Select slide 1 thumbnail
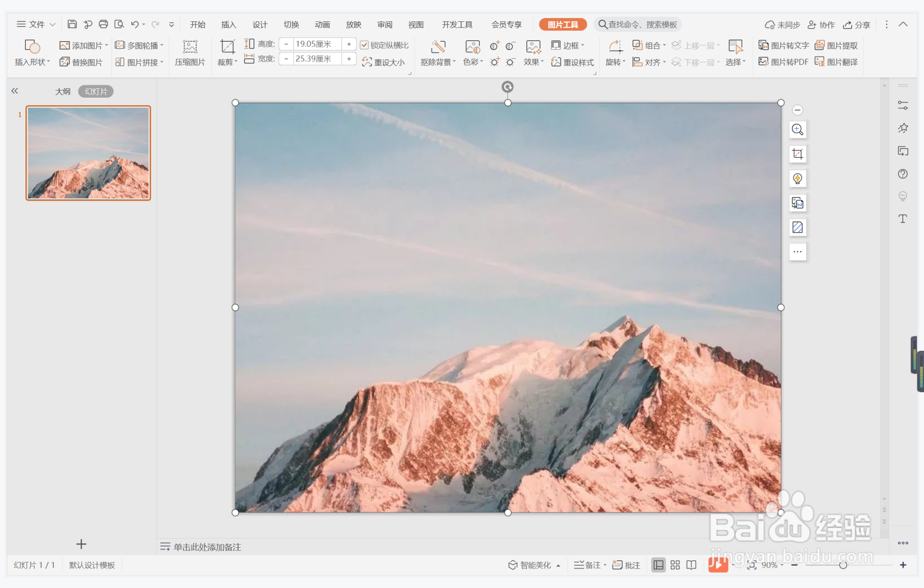This screenshot has height=588, width=924. pos(88,153)
